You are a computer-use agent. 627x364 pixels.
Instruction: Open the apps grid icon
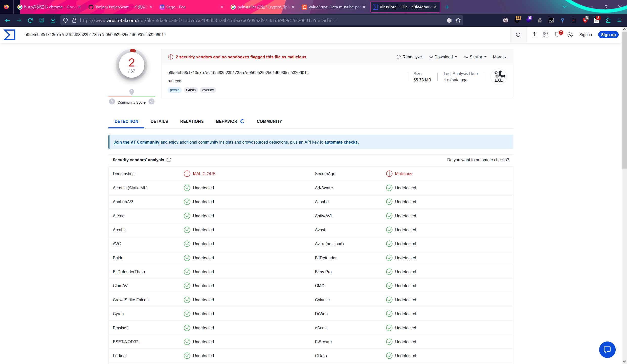[x=546, y=35]
